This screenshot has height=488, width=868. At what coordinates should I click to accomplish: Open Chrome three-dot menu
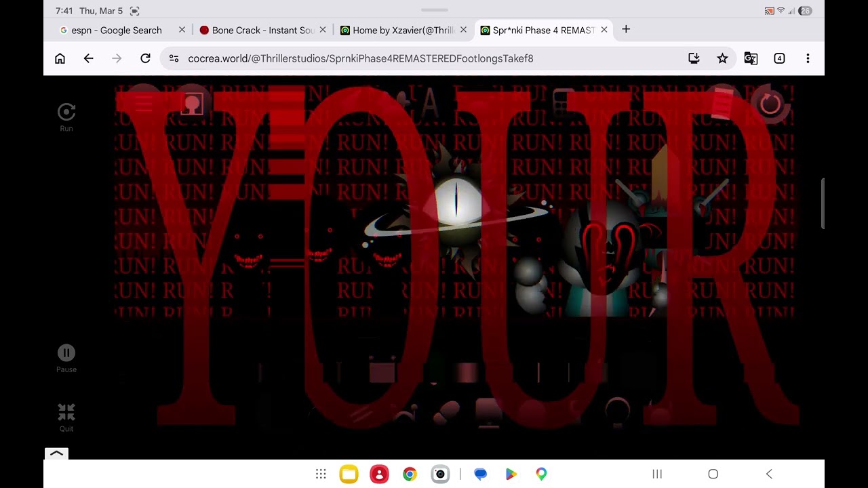coord(808,58)
